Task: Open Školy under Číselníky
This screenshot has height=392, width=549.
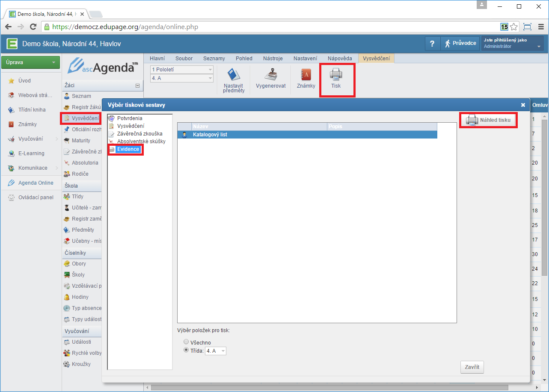Action: click(x=78, y=275)
